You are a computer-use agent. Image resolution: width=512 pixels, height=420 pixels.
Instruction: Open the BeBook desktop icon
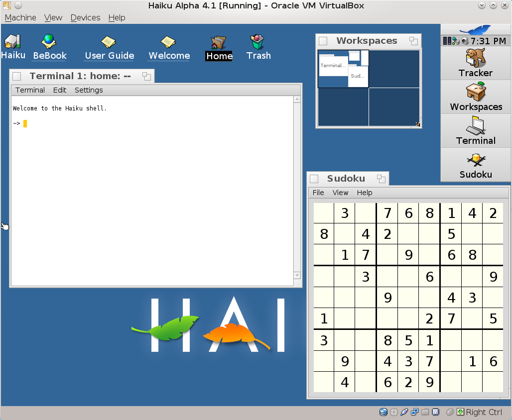point(49,42)
